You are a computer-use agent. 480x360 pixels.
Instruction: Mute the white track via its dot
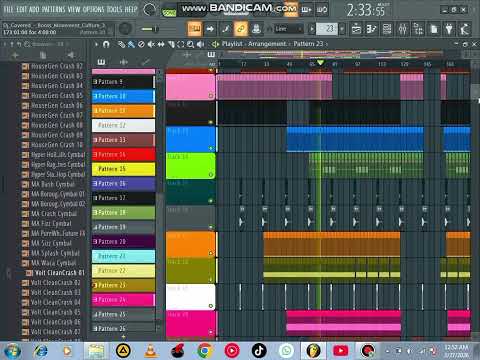click(211, 306)
